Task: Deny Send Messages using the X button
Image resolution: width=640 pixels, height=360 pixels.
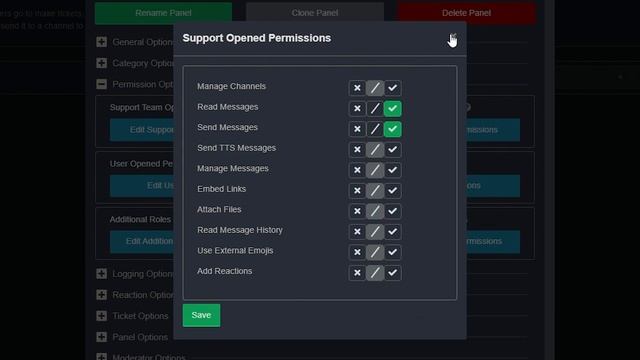Action: [x=357, y=129]
